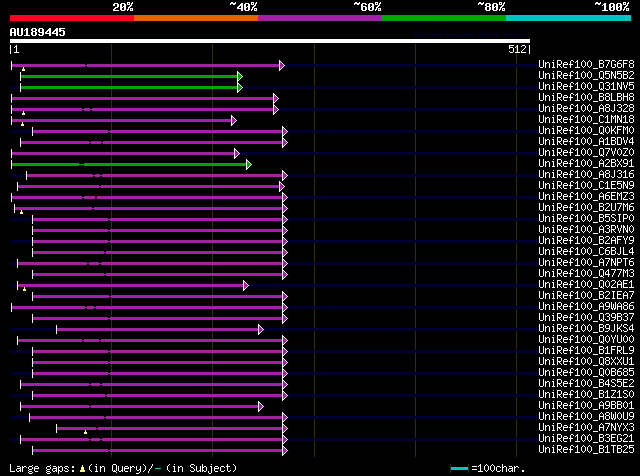
Task: Click the arrowhead ending the Q02AE1 alignment
Action: (x=246, y=285)
